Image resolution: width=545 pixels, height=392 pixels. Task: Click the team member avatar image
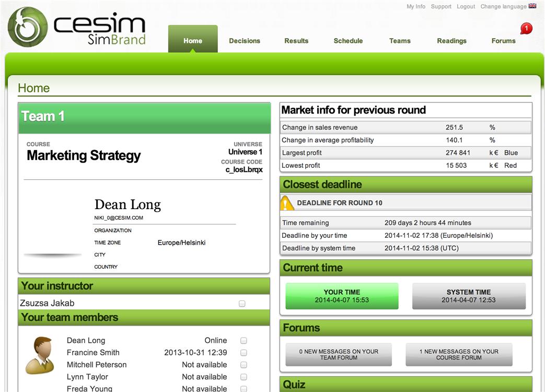(40, 355)
